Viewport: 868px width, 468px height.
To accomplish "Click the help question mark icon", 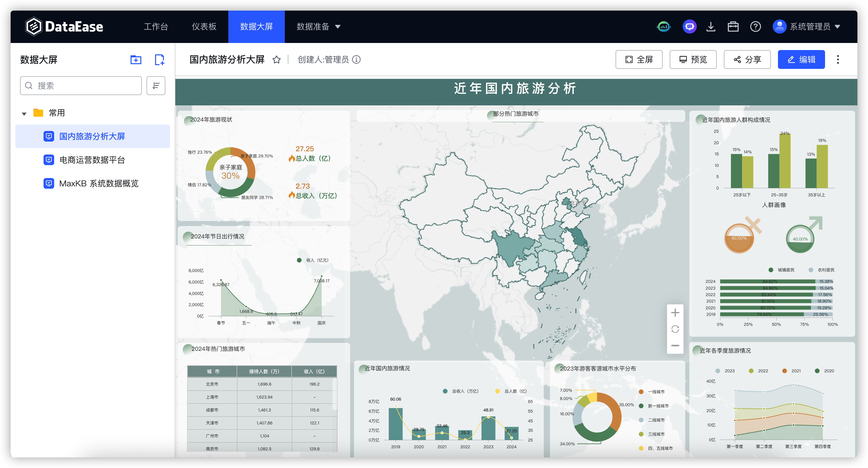I will (x=755, y=26).
